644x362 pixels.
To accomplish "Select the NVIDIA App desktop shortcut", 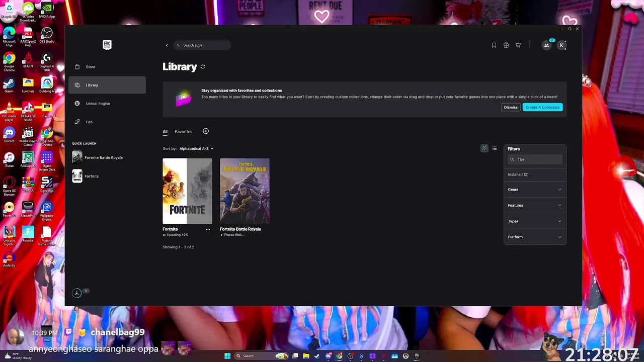I will click(x=47, y=11).
